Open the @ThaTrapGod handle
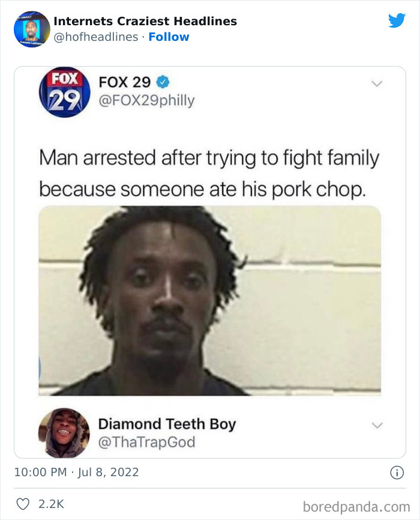This screenshot has width=420, height=520. click(146, 442)
